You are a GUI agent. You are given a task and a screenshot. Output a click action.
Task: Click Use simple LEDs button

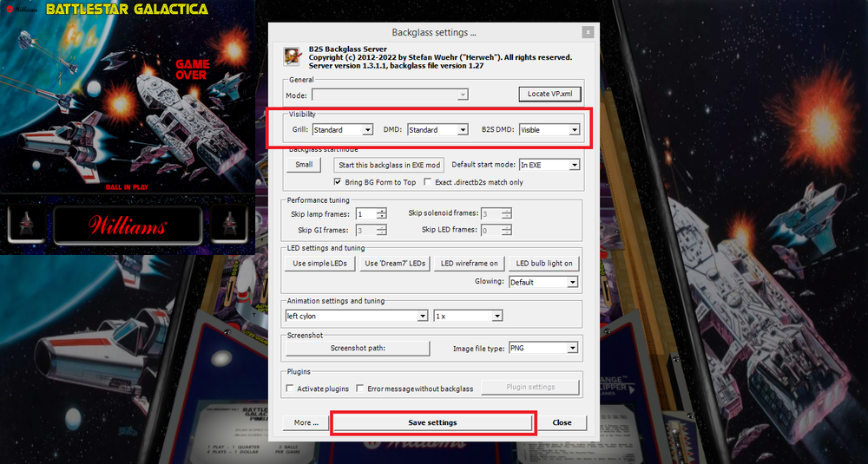320,264
